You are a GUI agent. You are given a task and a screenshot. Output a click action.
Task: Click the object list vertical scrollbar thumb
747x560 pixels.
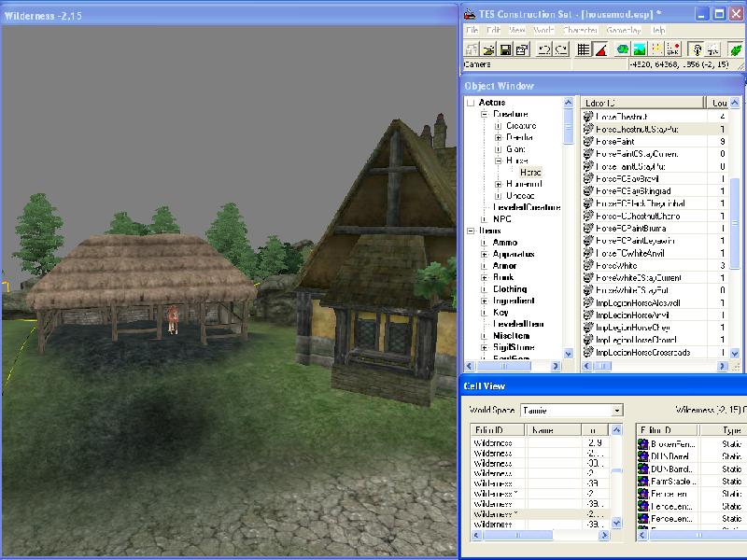tap(735, 224)
